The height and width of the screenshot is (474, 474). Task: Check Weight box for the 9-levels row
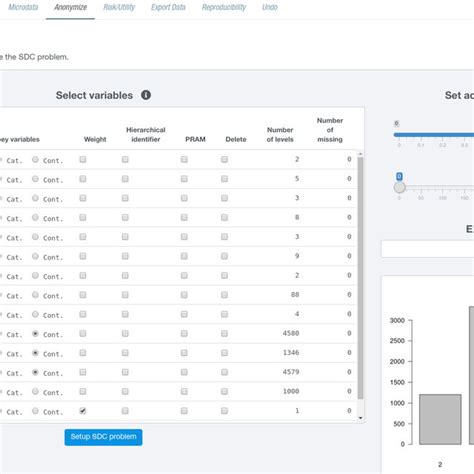[x=83, y=256]
